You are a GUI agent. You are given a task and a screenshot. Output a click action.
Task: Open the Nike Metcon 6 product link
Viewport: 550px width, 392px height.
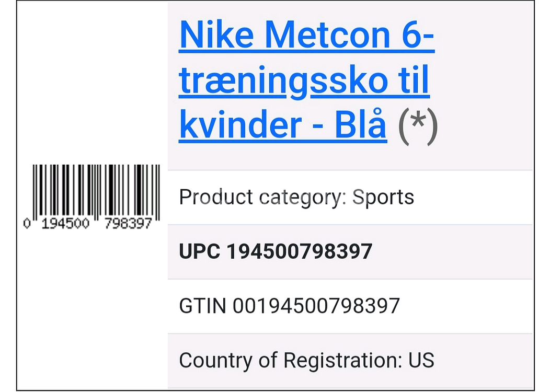point(306,34)
